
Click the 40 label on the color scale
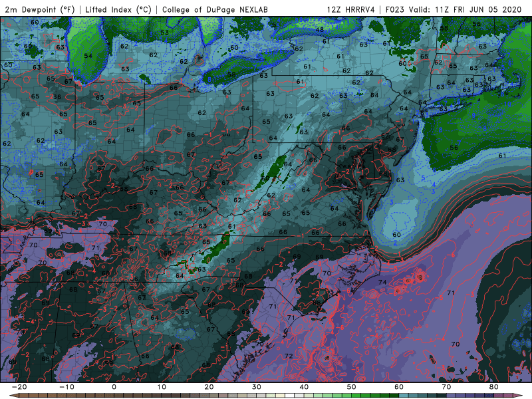[304, 387]
